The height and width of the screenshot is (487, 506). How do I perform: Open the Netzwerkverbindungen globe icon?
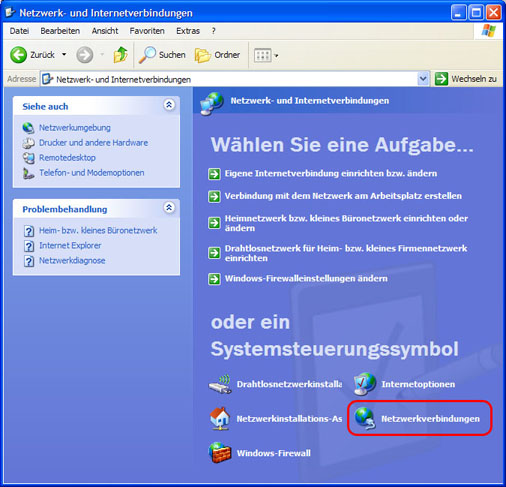pos(365,418)
